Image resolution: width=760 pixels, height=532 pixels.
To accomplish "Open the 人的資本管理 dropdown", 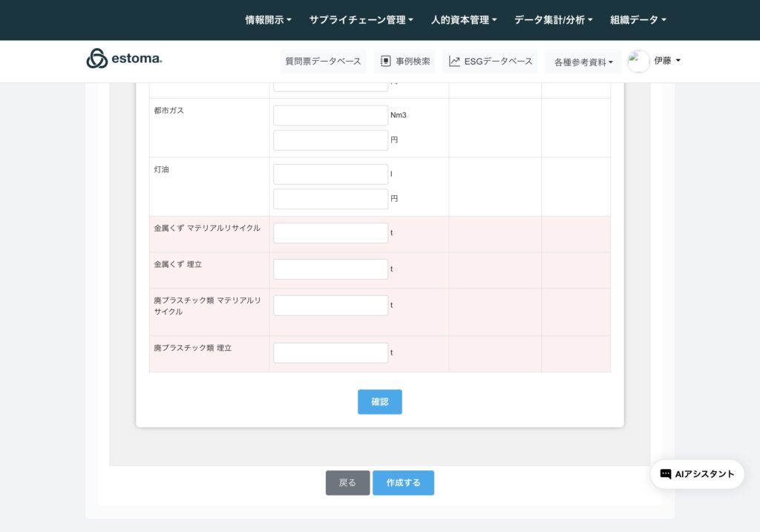I will coord(464,20).
